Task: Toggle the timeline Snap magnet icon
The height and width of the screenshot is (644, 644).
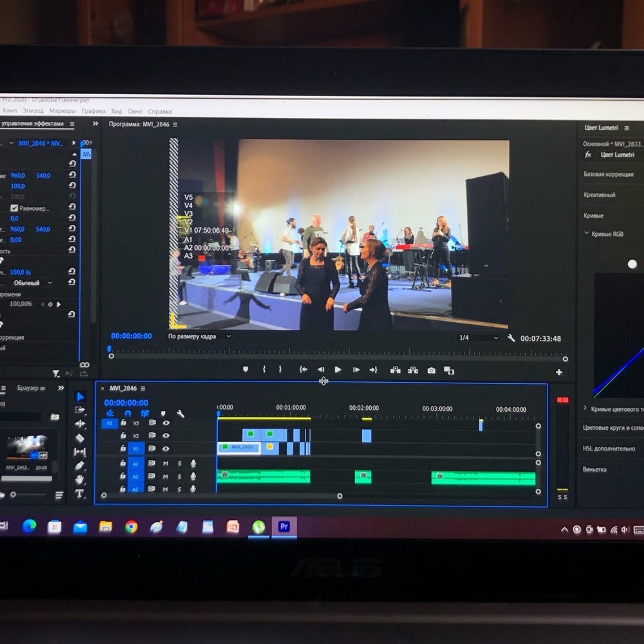Action: click(x=128, y=414)
